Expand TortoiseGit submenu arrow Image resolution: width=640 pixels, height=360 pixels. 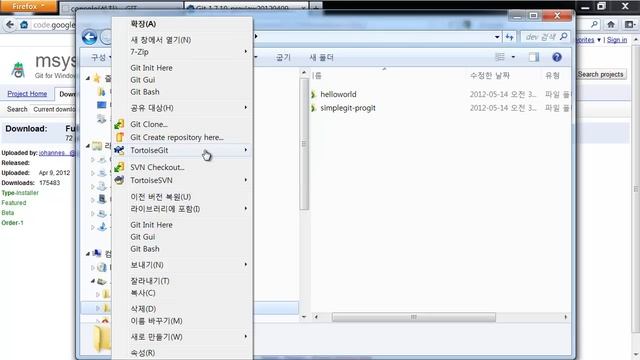click(246, 150)
